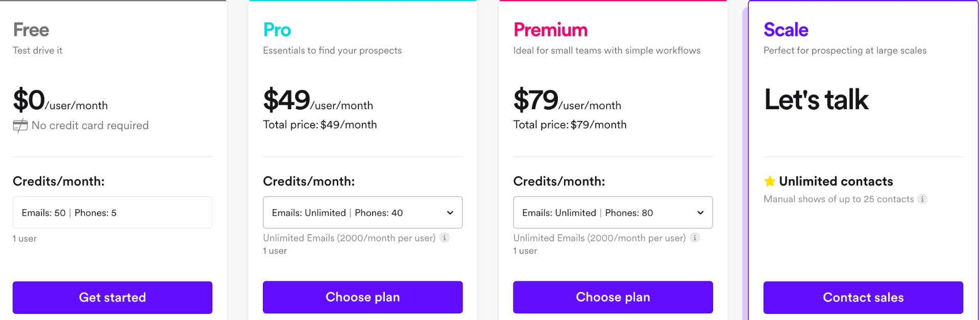Click the Premium plan heading
Screen dimensions: 980x320
pos(550,30)
